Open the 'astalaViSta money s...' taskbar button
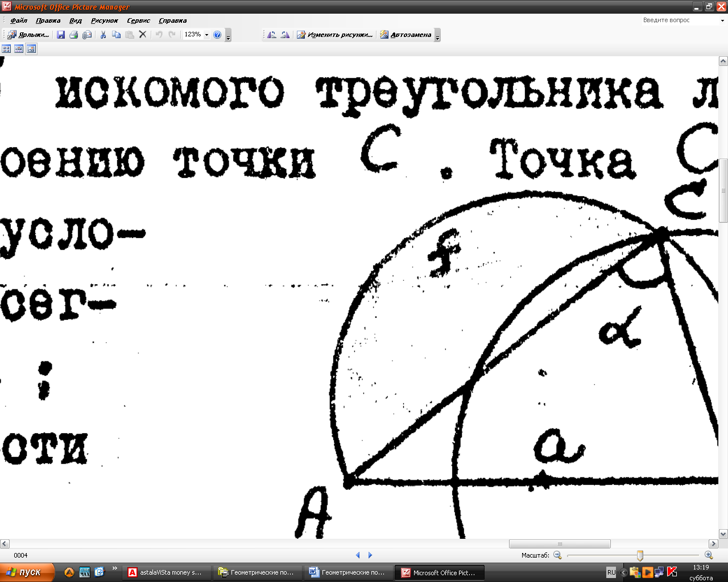Screen dimensions: 728x582 pos(166,572)
